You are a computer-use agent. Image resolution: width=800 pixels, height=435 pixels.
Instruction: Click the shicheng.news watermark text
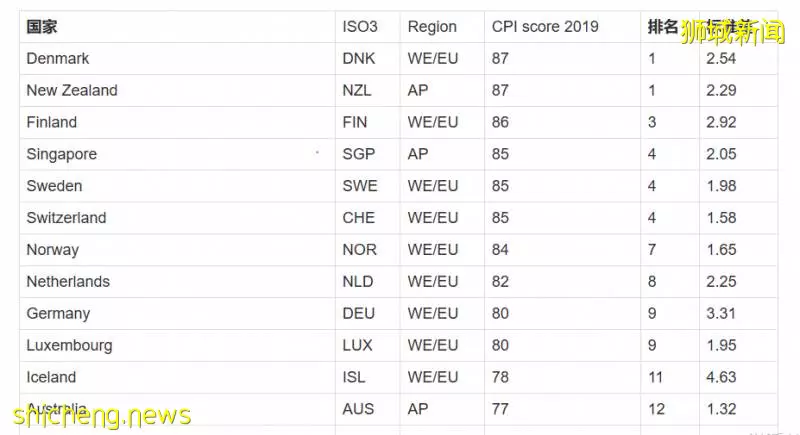tap(102, 416)
